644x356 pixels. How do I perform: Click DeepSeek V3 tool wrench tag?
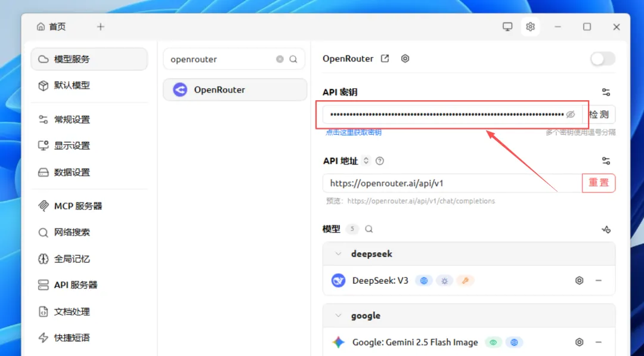pos(465,281)
